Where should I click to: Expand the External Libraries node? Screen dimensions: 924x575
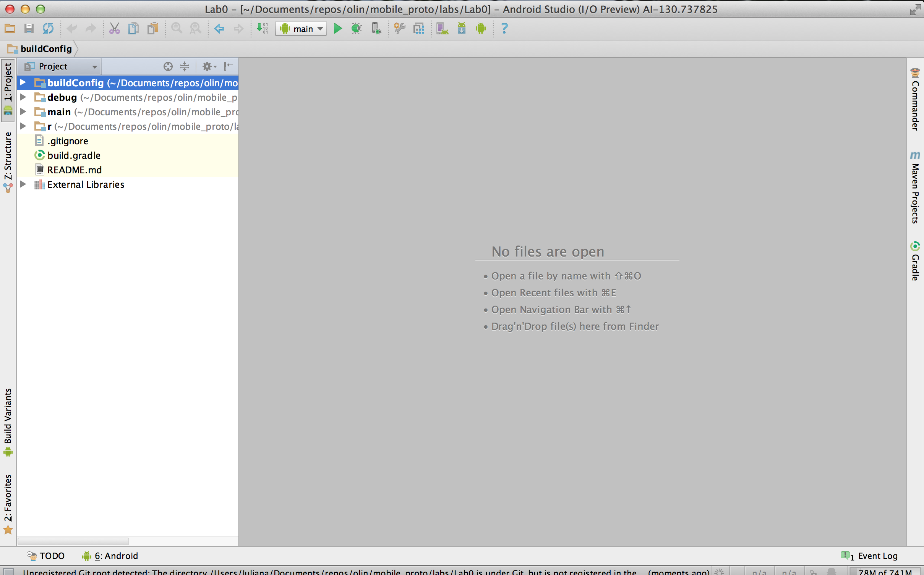23,184
